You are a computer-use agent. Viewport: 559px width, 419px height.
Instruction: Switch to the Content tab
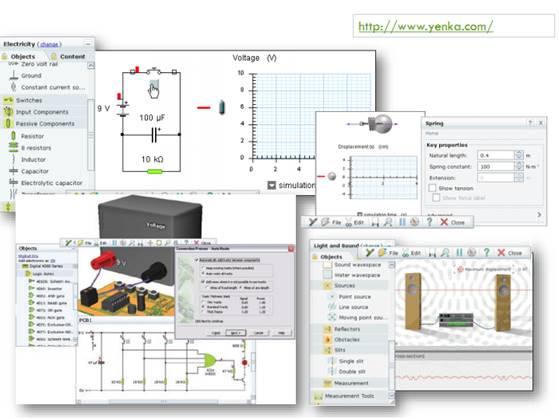tap(72, 56)
